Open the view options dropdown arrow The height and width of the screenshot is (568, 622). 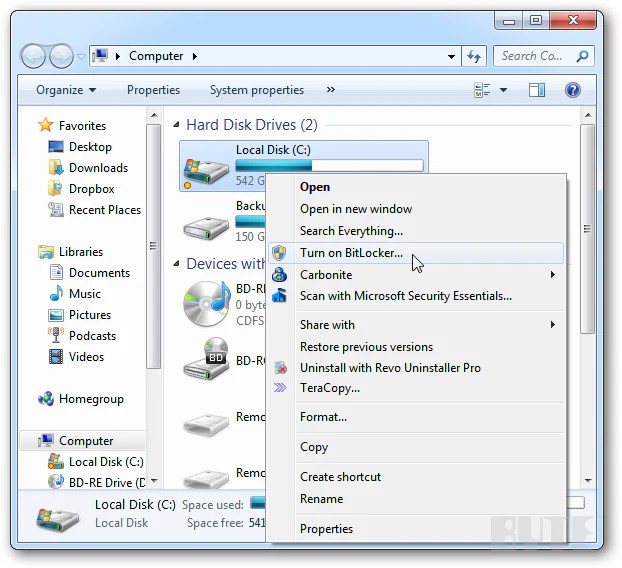[503, 90]
